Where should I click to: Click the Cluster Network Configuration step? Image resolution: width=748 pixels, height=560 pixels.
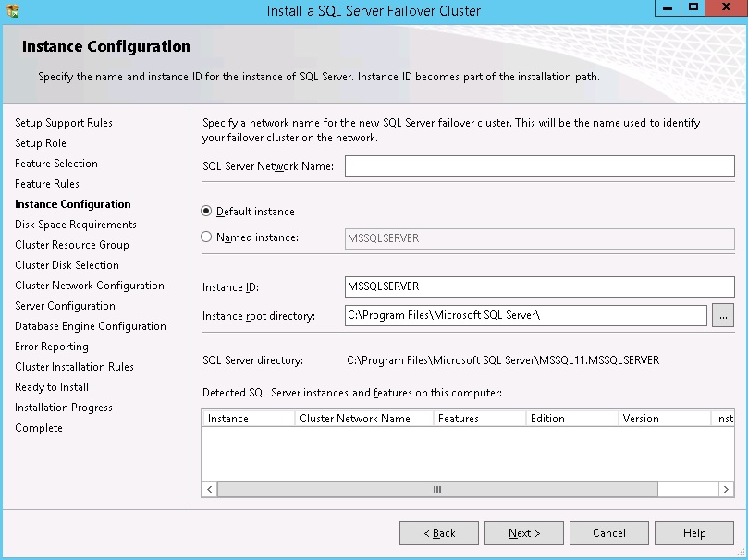coord(89,286)
